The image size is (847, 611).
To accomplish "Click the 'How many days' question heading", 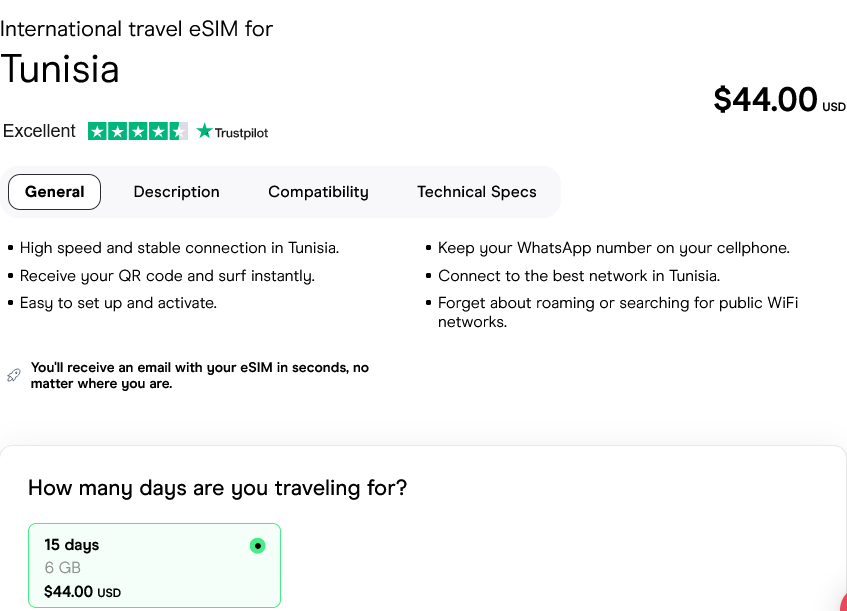I will point(217,488).
